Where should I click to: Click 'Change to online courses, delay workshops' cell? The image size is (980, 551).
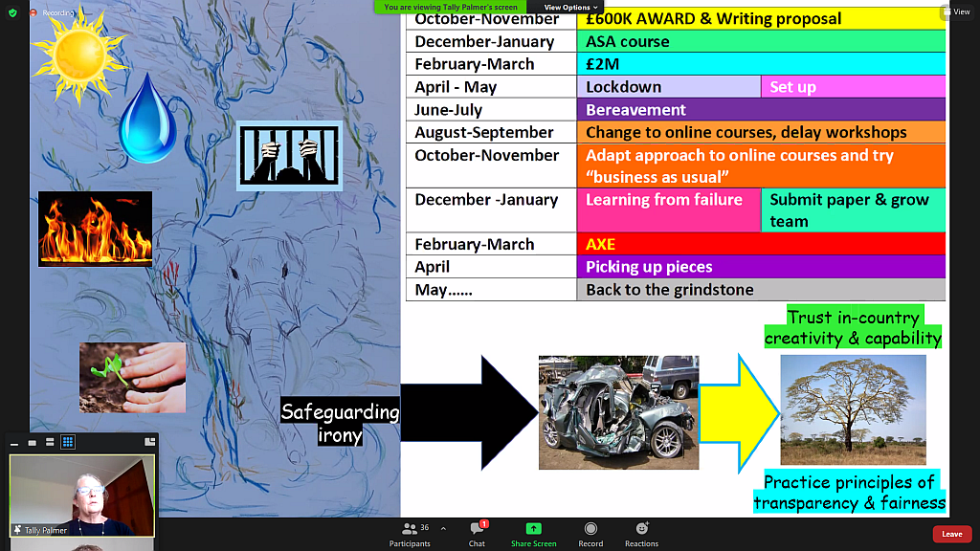761,132
